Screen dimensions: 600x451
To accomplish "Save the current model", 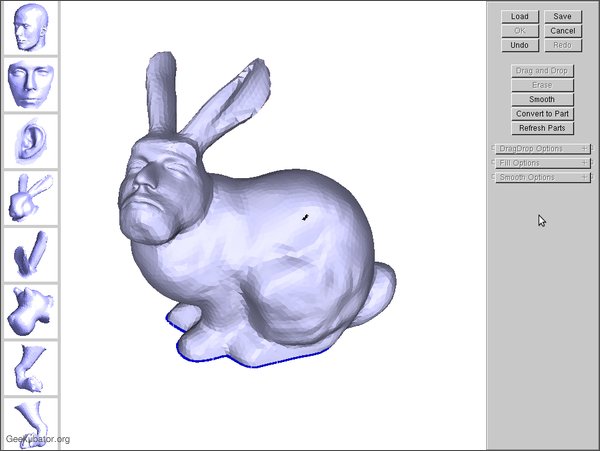I will click(562, 16).
